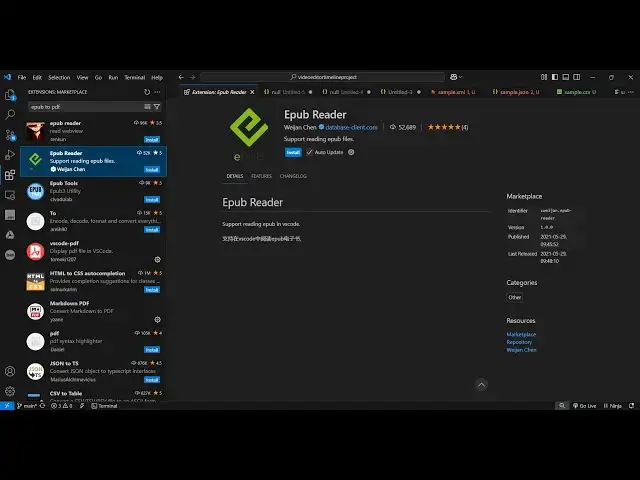The width and height of the screenshot is (640, 480).
Task: Install the To extension
Action: (152, 230)
